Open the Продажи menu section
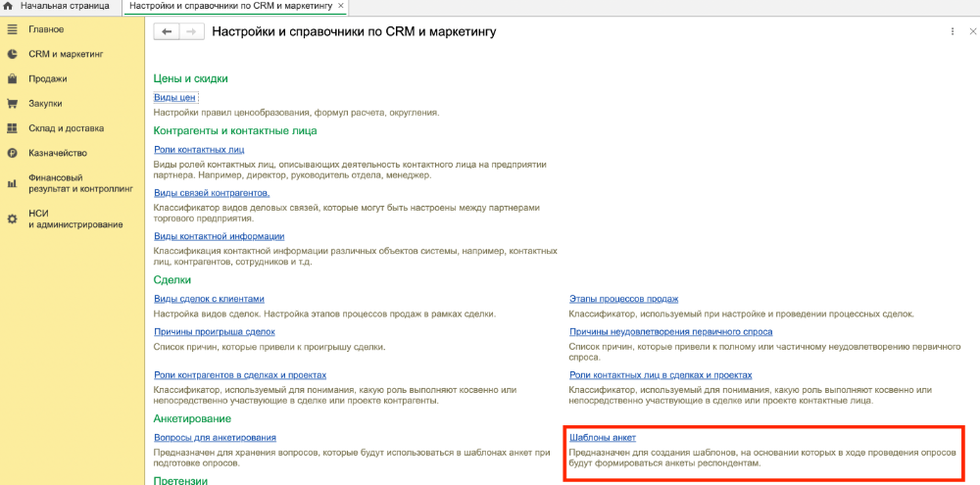Image resolution: width=980 pixels, height=485 pixels. tap(47, 78)
